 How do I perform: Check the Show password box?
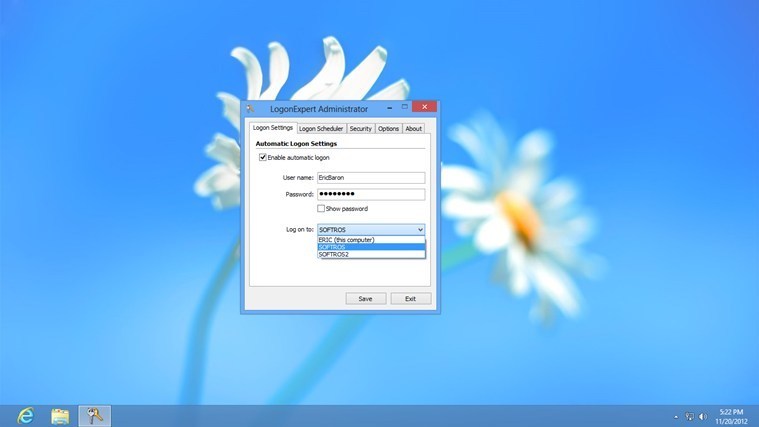pos(321,209)
